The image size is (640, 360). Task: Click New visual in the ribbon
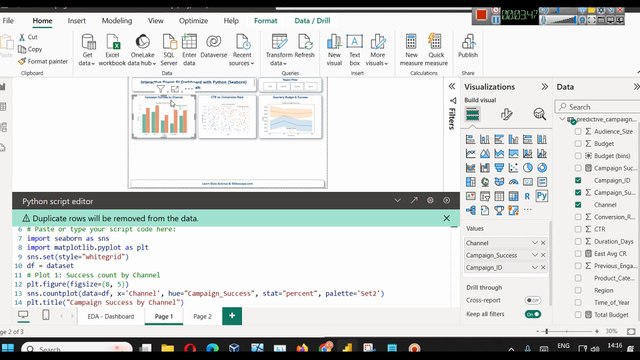334,50
